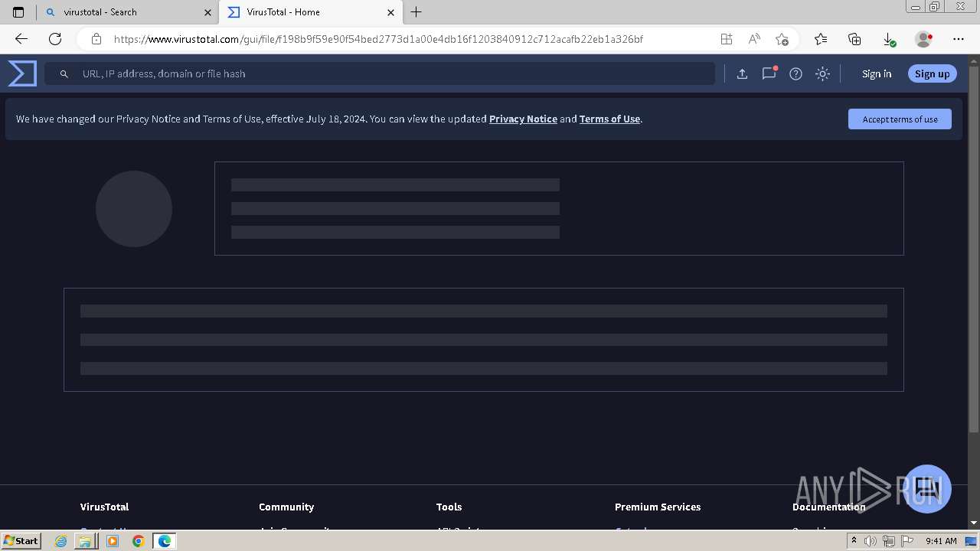The height and width of the screenshot is (551, 980).
Task: Click the Sign up button
Action: [932, 73]
